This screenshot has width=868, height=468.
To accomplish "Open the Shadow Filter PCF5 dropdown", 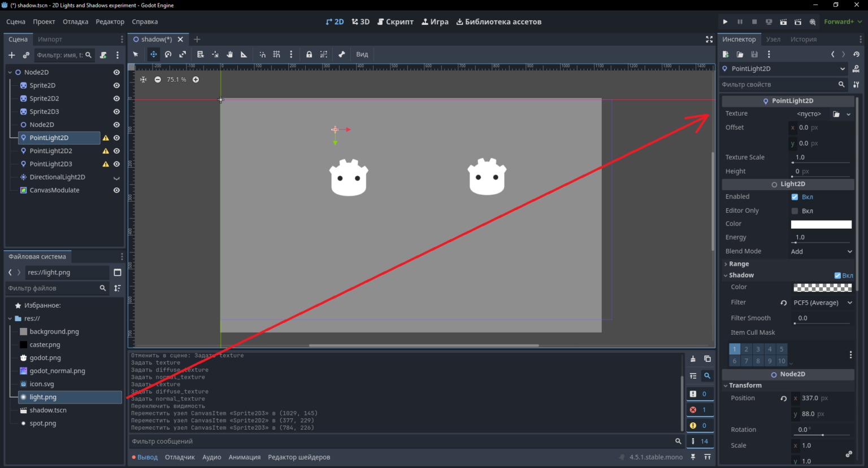I will click(x=822, y=303).
